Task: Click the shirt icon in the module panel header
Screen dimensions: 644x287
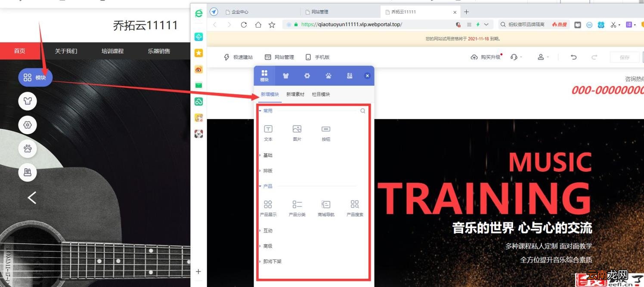Action: click(285, 76)
